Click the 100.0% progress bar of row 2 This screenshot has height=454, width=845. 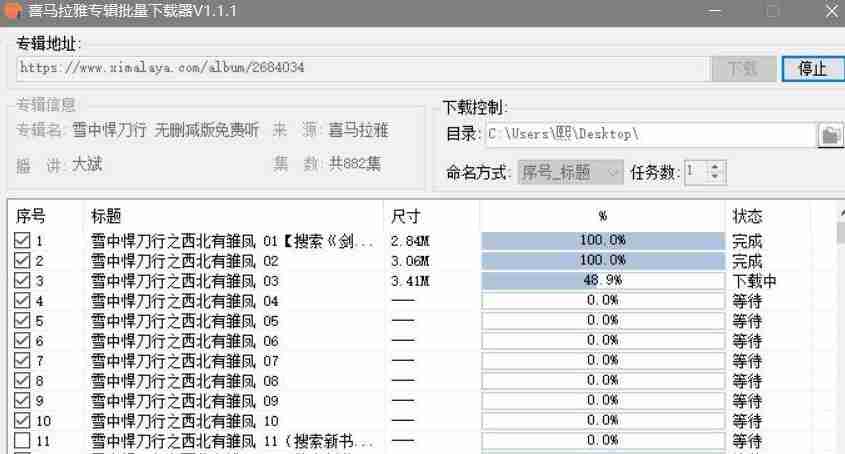pos(602,260)
